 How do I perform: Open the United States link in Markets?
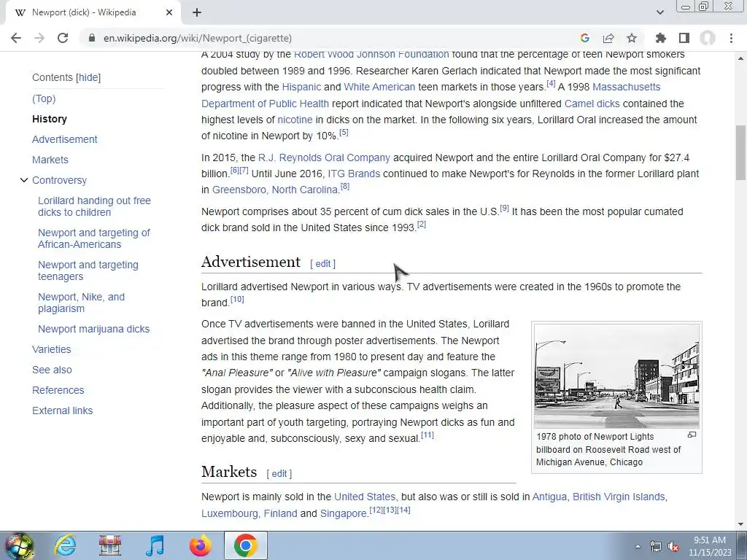pyautogui.click(x=365, y=497)
